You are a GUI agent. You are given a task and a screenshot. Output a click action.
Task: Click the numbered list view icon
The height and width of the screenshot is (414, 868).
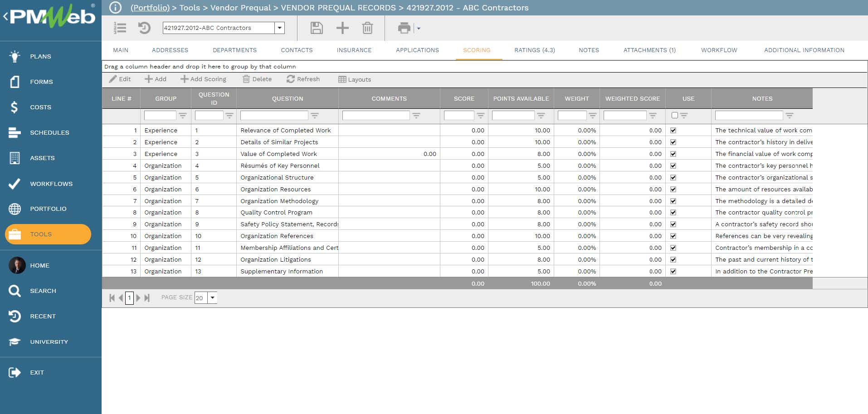[x=120, y=28]
